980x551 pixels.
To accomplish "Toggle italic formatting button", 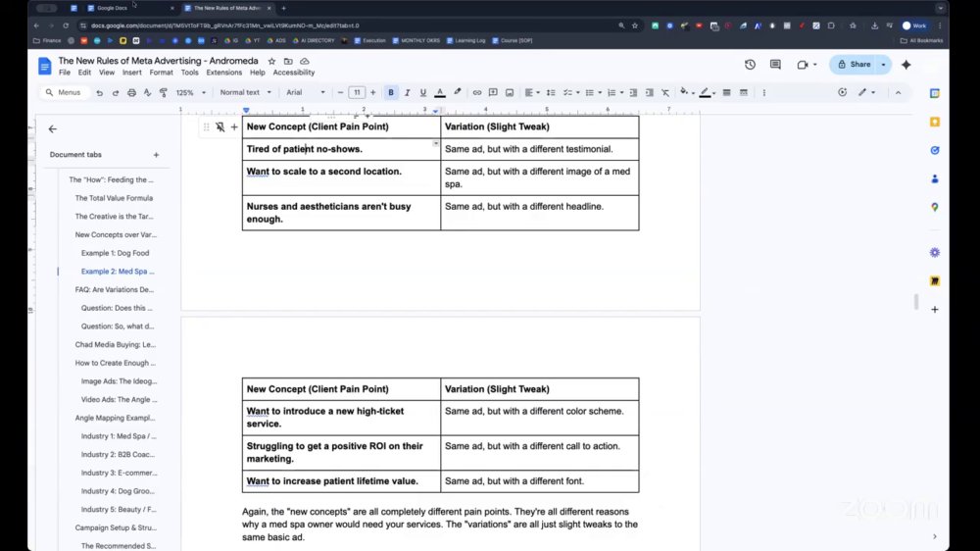I will point(407,92).
